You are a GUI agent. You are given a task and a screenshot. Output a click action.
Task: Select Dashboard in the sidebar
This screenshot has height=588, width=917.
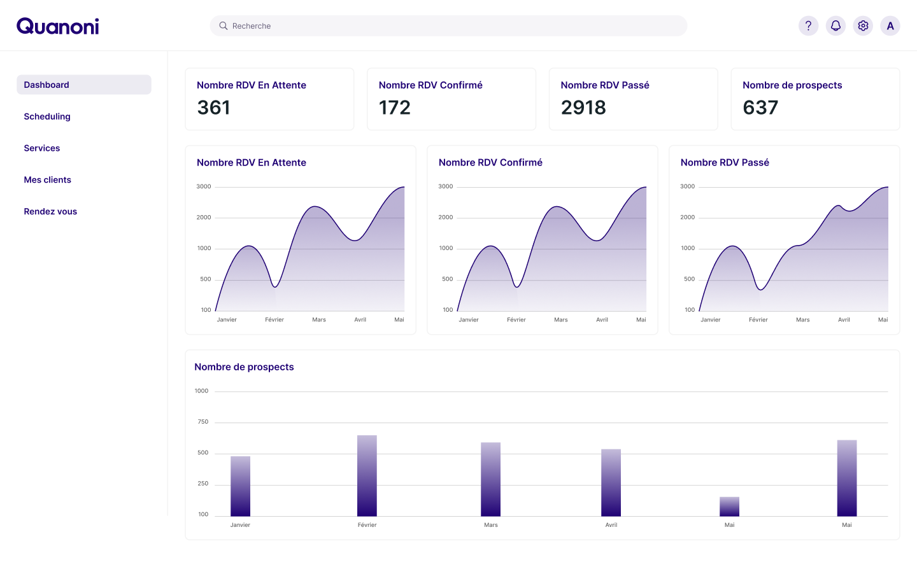[84, 85]
